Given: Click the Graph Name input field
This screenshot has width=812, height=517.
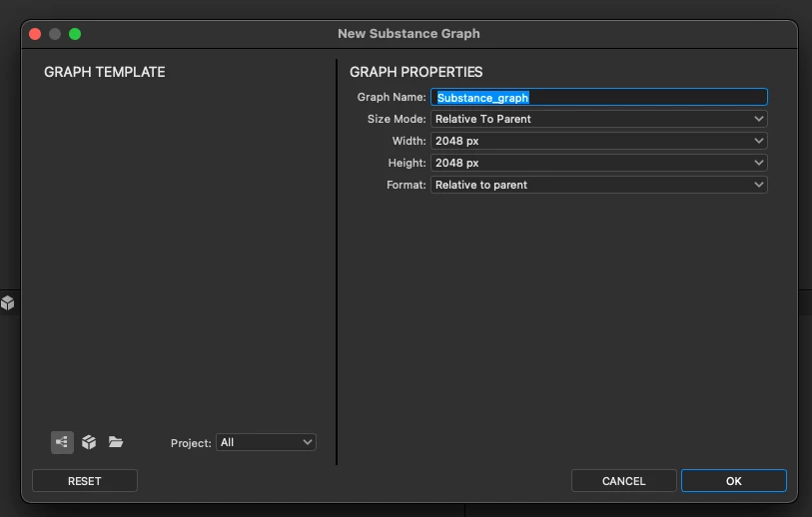Looking at the screenshot, I should point(598,97).
